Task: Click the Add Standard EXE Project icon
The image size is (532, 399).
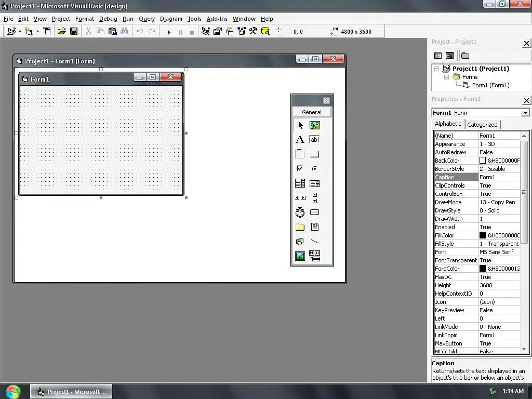Action: pos(11,31)
